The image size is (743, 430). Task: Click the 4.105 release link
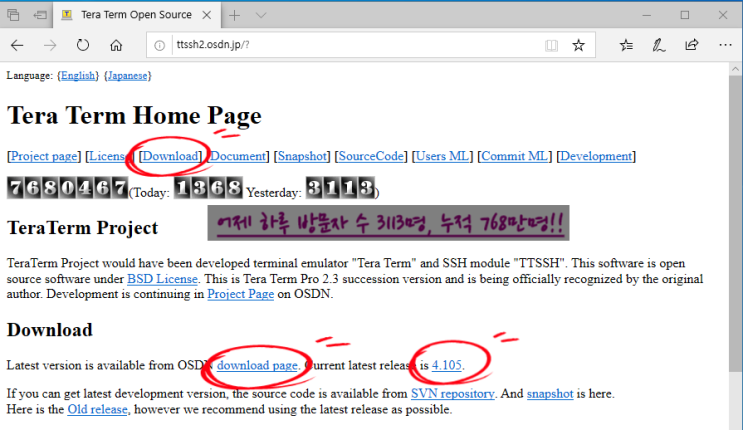point(446,365)
